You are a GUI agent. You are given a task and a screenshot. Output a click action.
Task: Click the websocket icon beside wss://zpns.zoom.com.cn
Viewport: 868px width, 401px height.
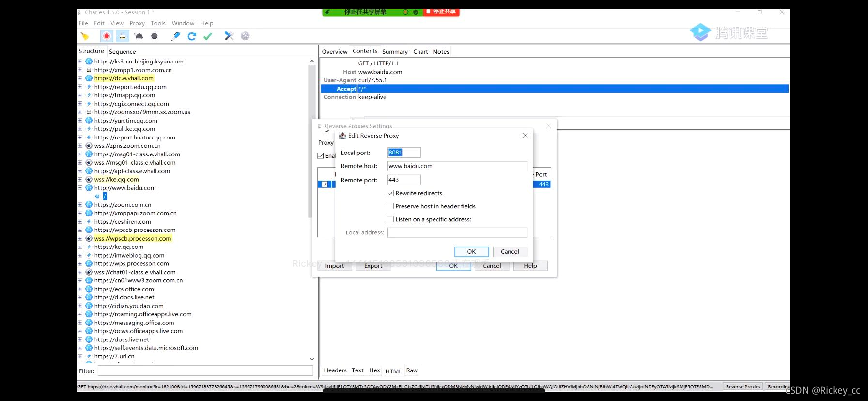coord(89,146)
